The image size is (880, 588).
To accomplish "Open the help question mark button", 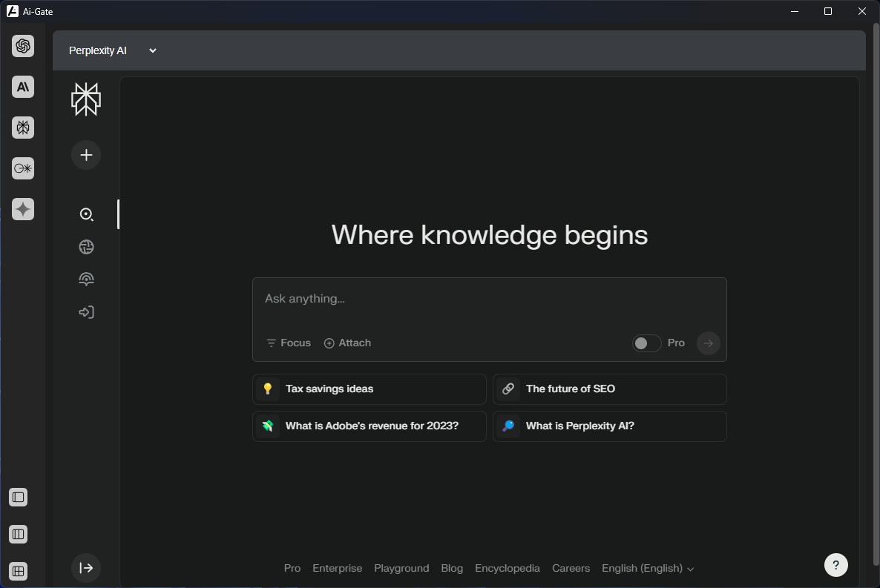I will pyautogui.click(x=835, y=565).
